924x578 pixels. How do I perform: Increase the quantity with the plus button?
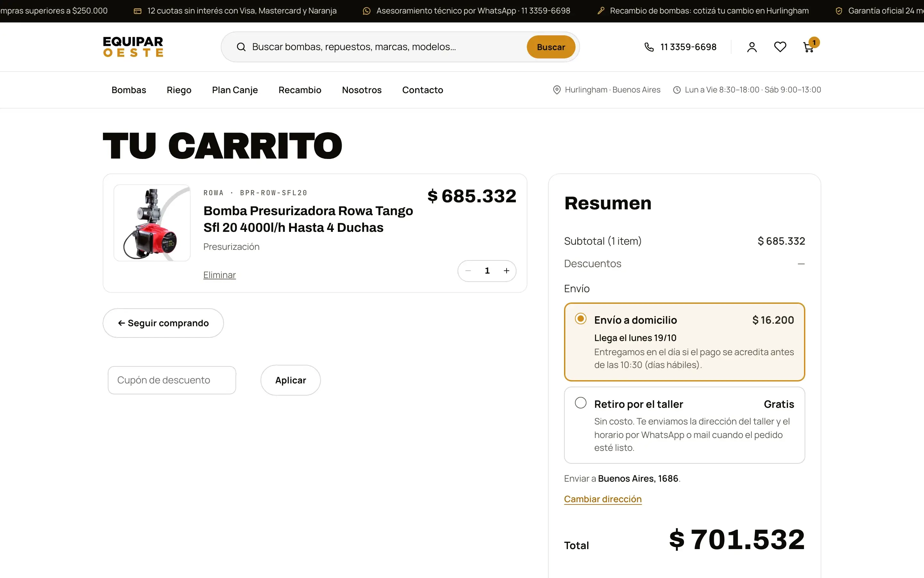(x=506, y=271)
